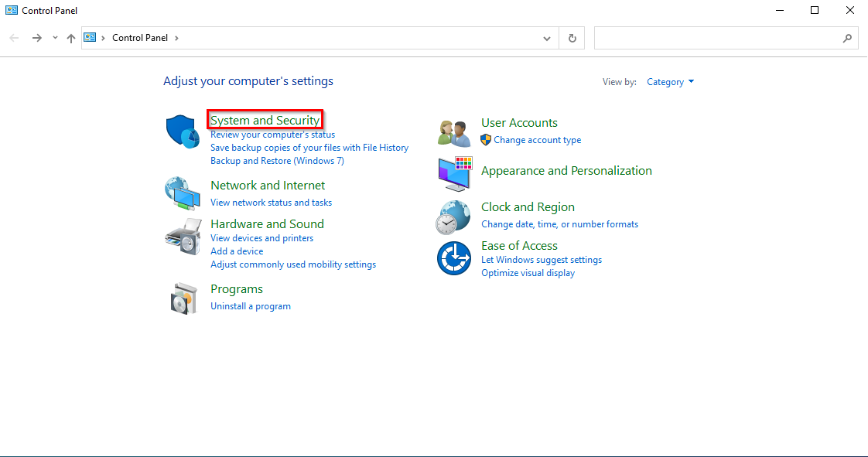This screenshot has width=868, height=457.
Task: Expand the address bar history dropdown
Action: click(x=547, y=38)
